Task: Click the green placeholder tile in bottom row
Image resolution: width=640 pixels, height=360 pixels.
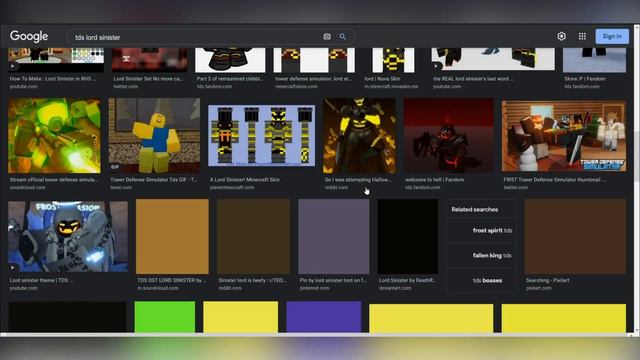Action: [165, 317]
